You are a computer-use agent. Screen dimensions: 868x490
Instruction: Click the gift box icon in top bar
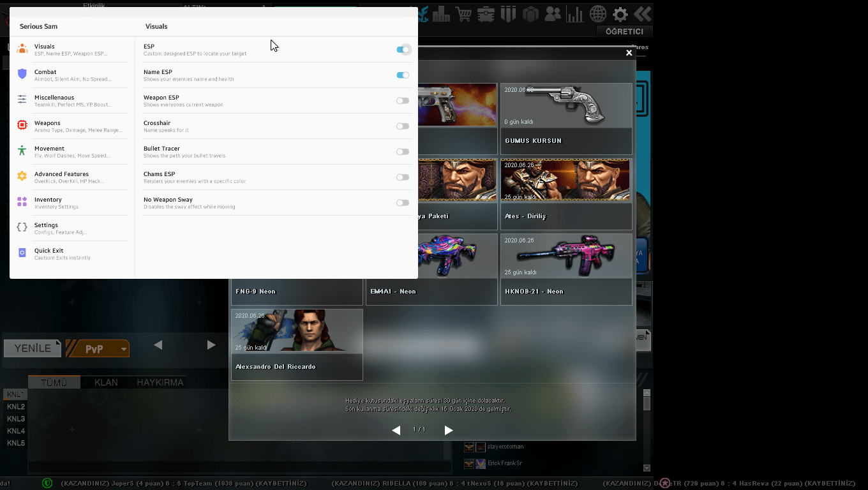click(x=530, y=13)
